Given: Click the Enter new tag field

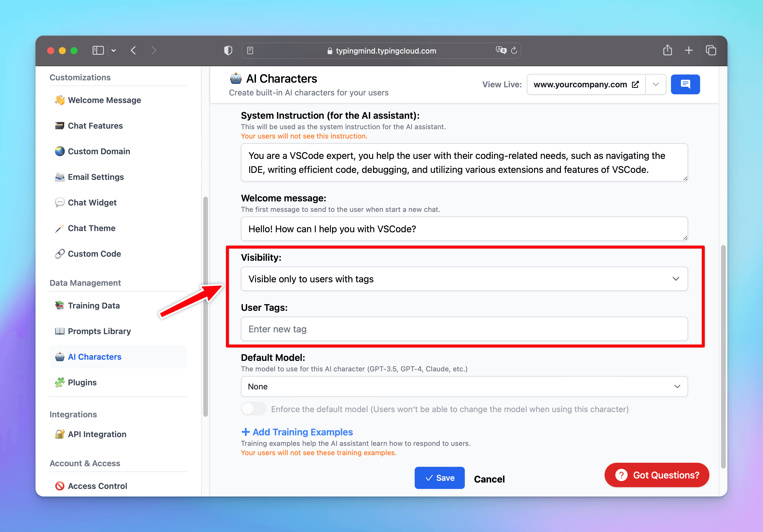Looking at the screenshot, I should (464, 329).
